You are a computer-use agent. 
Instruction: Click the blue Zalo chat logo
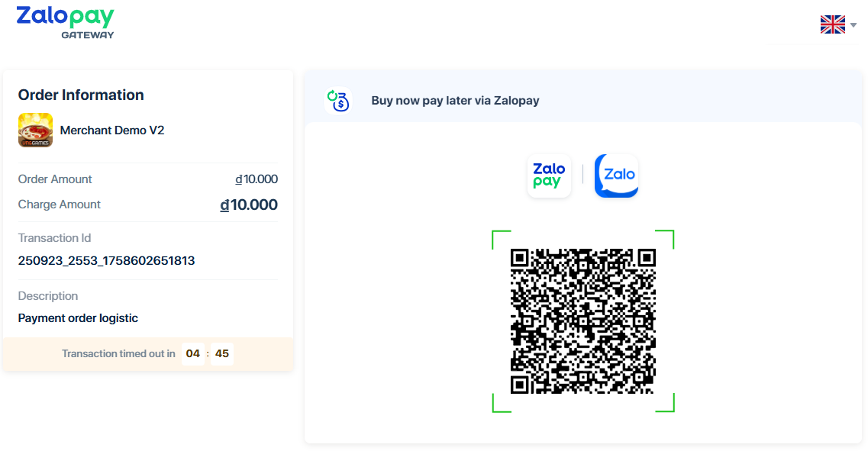(617, 176)
